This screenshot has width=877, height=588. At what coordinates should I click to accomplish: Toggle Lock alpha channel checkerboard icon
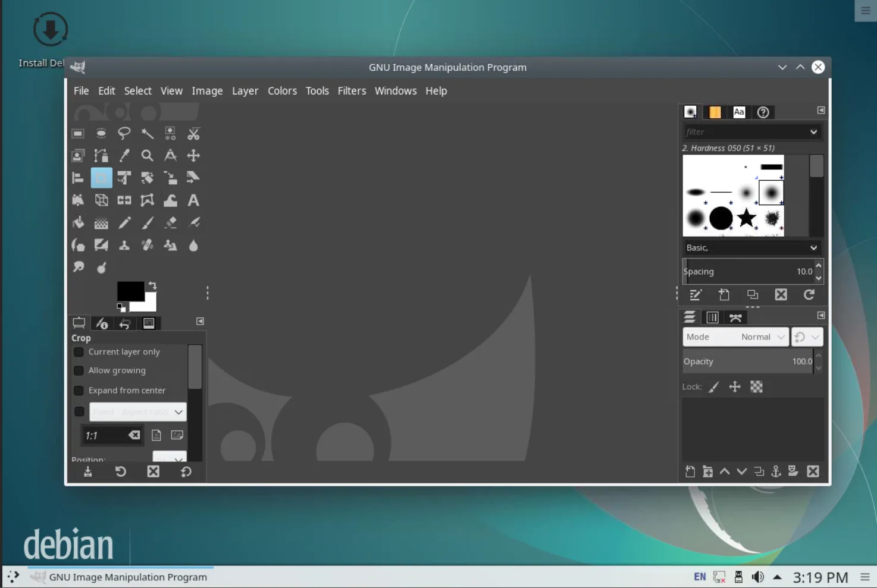coord(757,387)
